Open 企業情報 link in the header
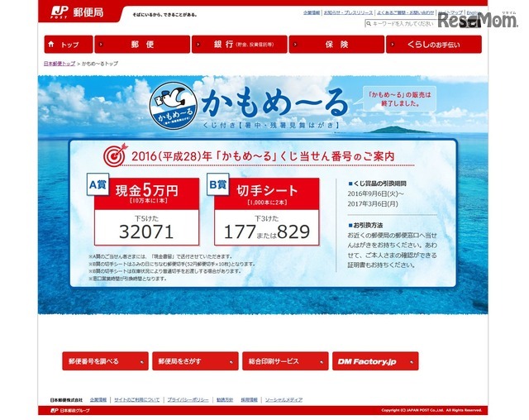This screenshot has width=529, height=420. 312,12
